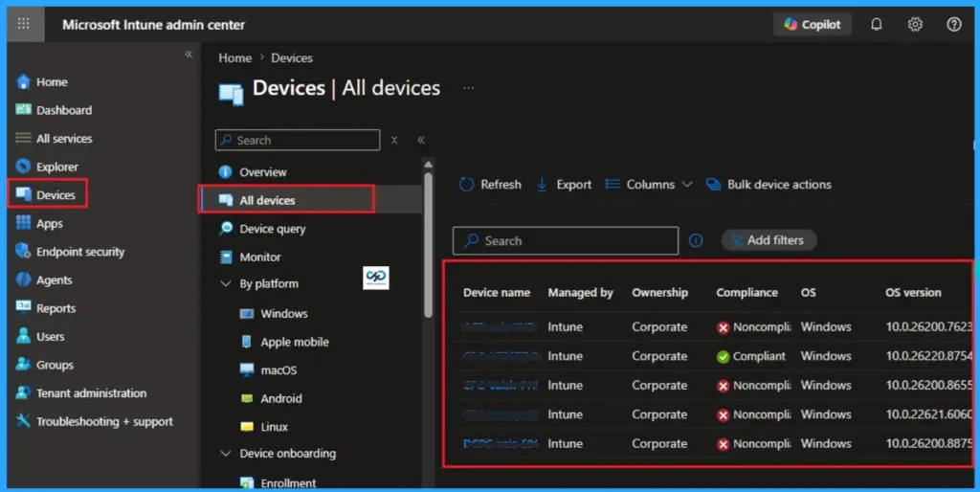
Task: Open Users in the left navigation
Action: 40,336
